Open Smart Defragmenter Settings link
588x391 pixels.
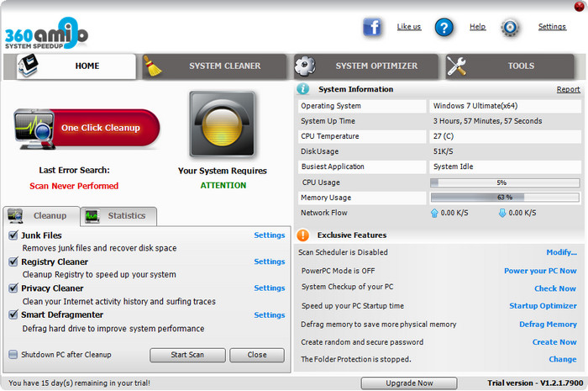point(270,315)
